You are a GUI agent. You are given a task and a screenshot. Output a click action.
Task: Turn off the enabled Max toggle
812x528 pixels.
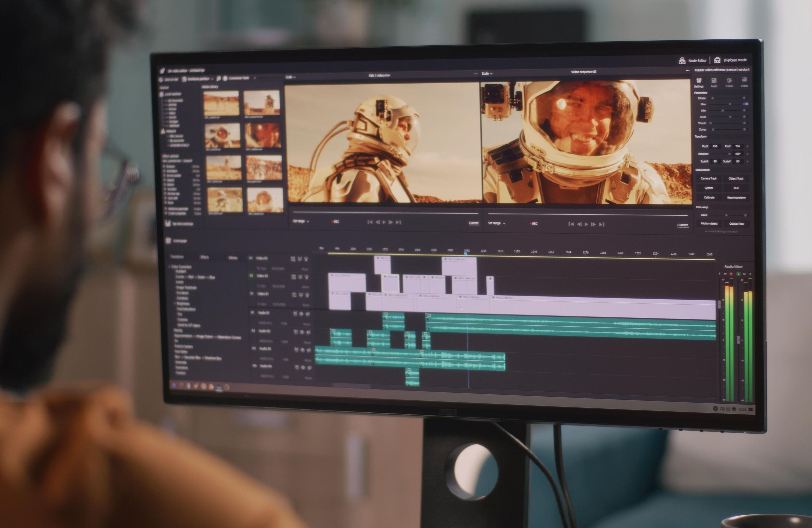tap(745, 104)
